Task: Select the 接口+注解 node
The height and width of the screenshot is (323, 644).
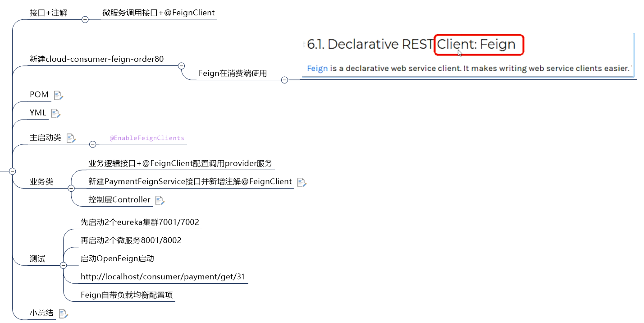Action: (x=48, y=13)
